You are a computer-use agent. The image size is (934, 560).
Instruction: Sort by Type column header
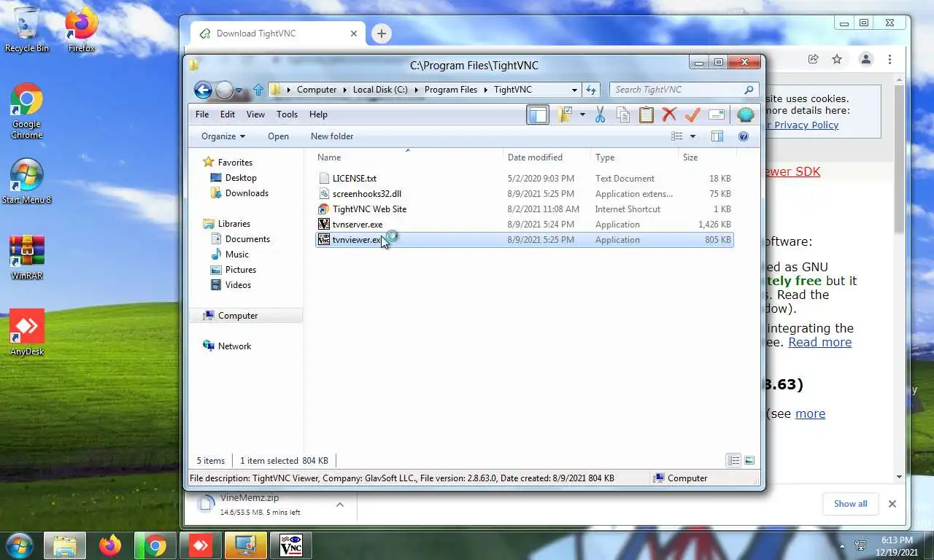click(x=634, y=157)
